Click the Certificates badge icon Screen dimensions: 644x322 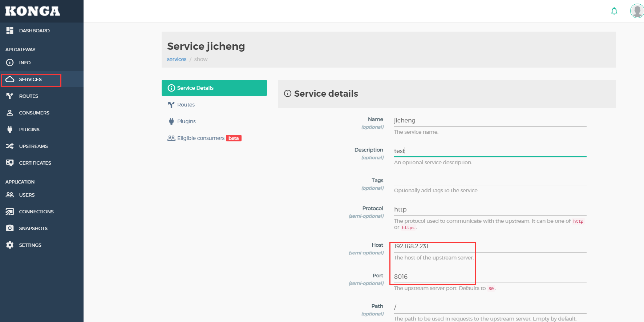point(10,163)
